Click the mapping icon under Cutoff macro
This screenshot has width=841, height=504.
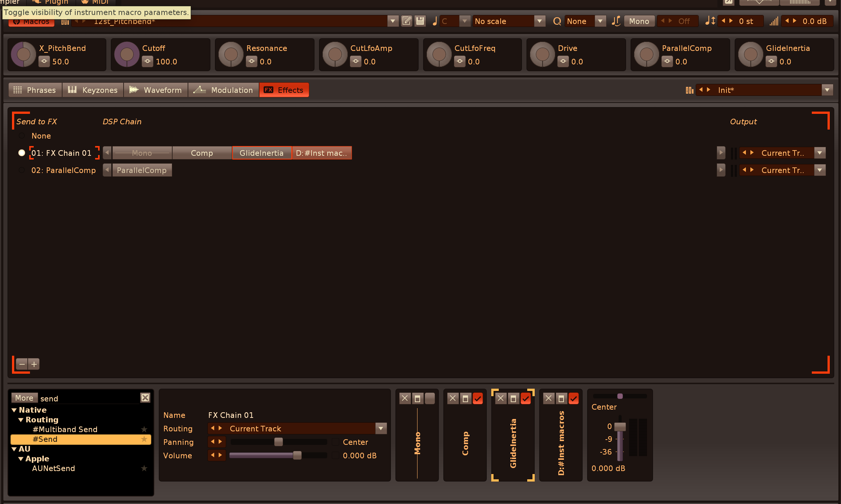(x=148, y=61)
